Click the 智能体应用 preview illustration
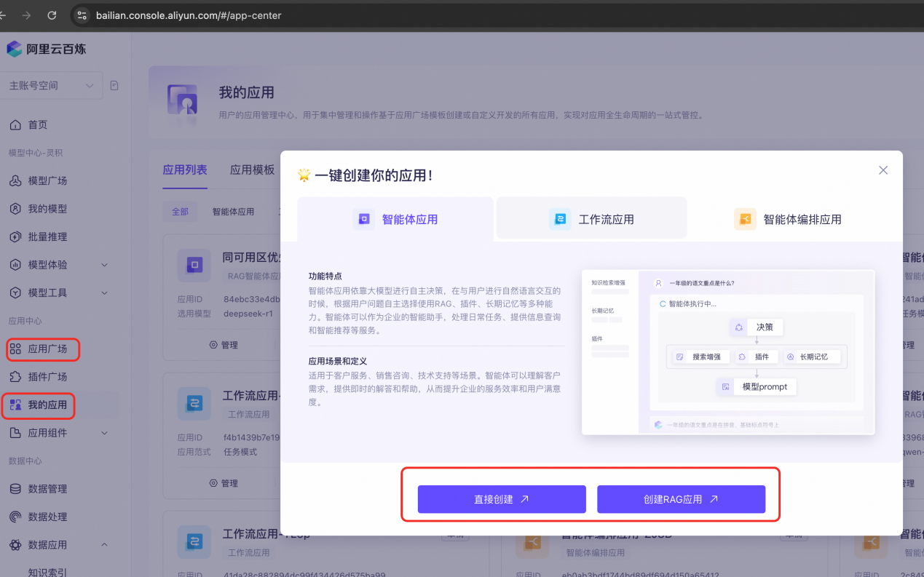 point(728,352)
